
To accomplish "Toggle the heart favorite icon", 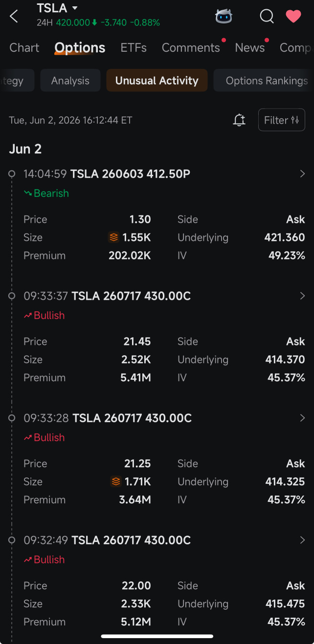I will click(x=293, y=16).
